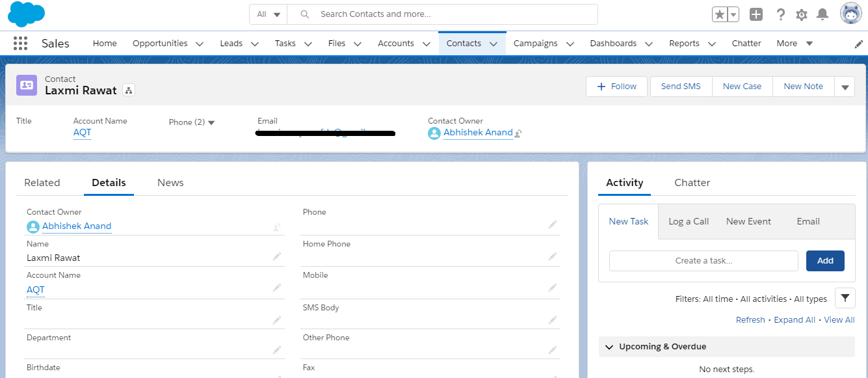
Task: Click the Add task button
Action: coord(825,261)
